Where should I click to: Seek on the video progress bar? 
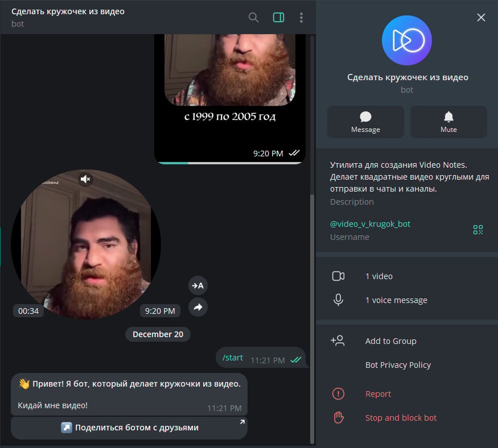coord(229,163)
